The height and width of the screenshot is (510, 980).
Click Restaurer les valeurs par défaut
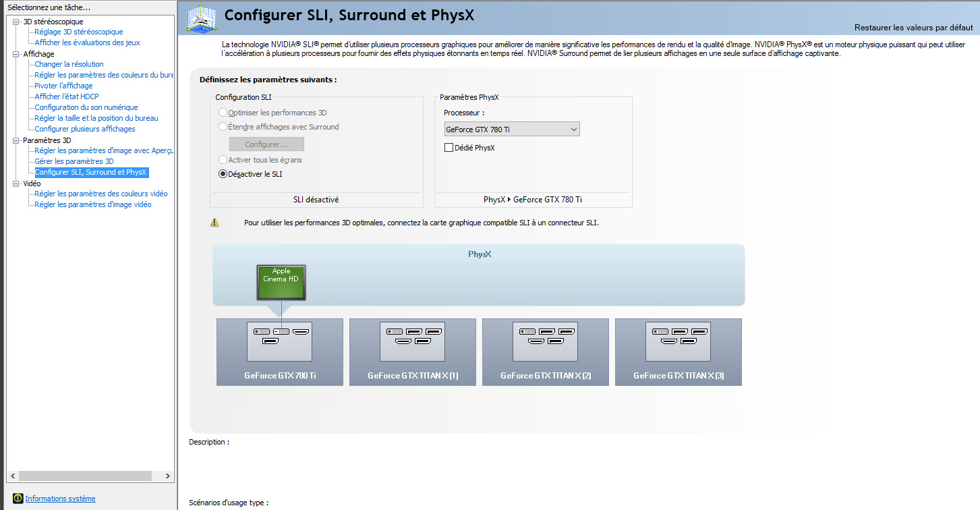point(915,28)
